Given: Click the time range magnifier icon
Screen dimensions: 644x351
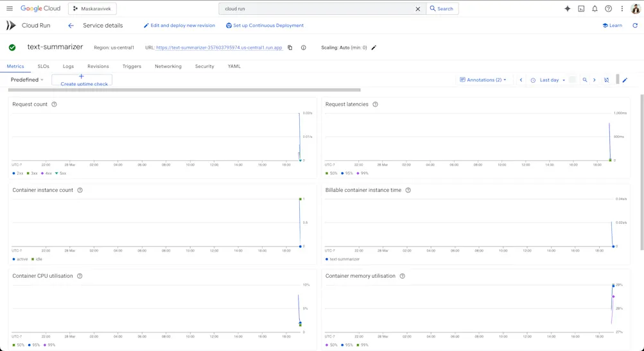Looking at the screenshot, I should [585, 80].
